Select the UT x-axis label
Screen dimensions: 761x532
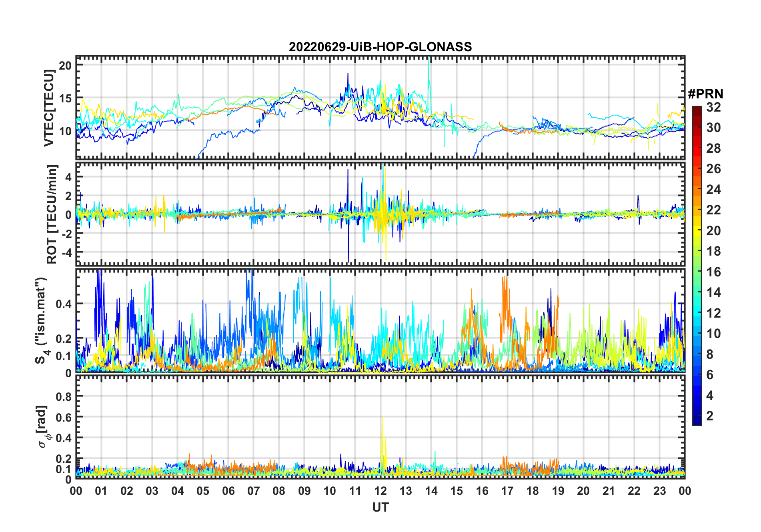[380, 508]
